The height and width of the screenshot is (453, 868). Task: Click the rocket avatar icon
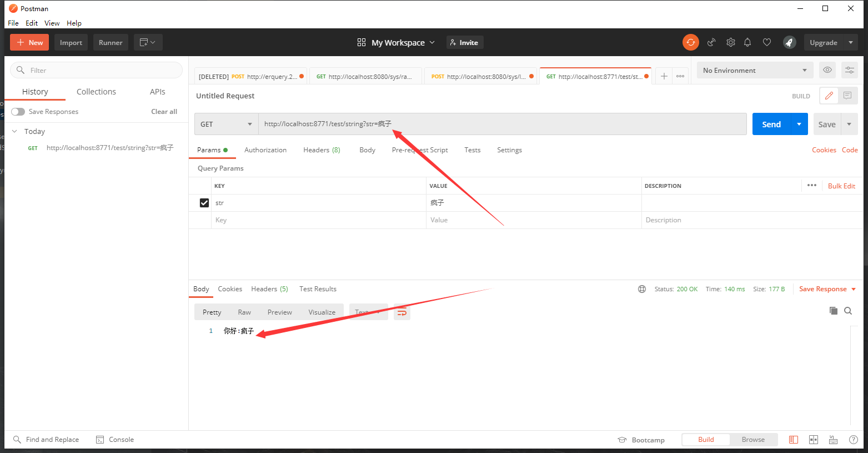(789, 42)
